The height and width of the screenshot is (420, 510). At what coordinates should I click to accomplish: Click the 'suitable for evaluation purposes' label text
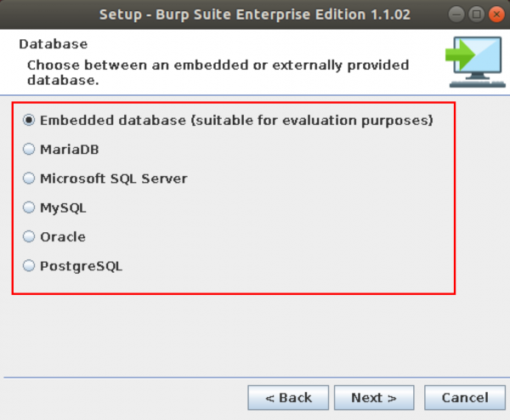[312, 121]
